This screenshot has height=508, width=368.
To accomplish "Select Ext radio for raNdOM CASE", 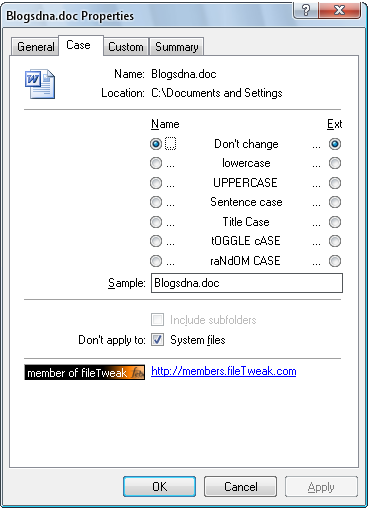I will [x=335, y=261].
